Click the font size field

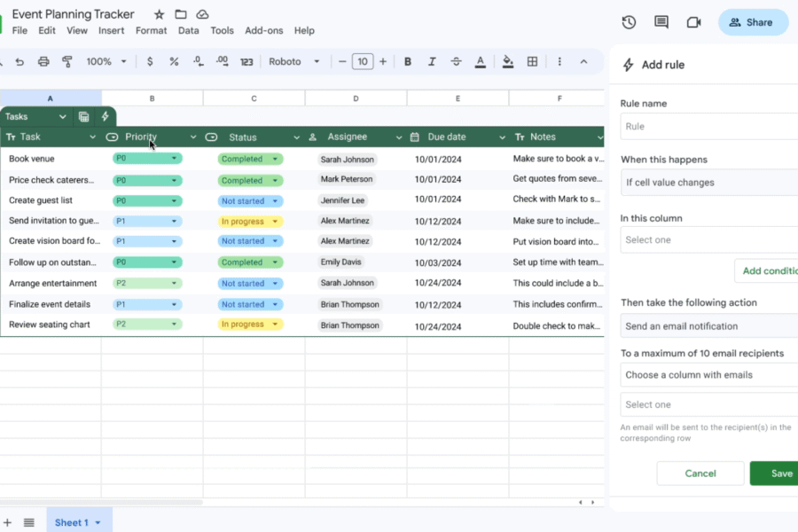363,61
